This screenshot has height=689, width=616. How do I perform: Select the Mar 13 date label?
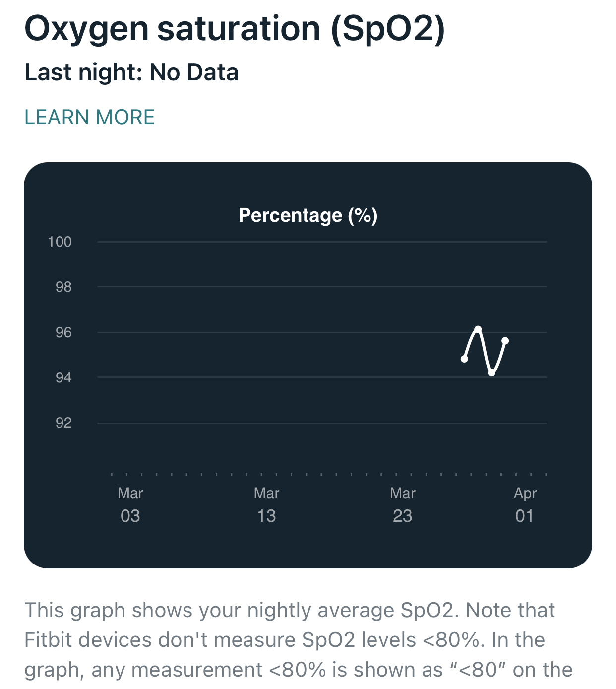266,505
